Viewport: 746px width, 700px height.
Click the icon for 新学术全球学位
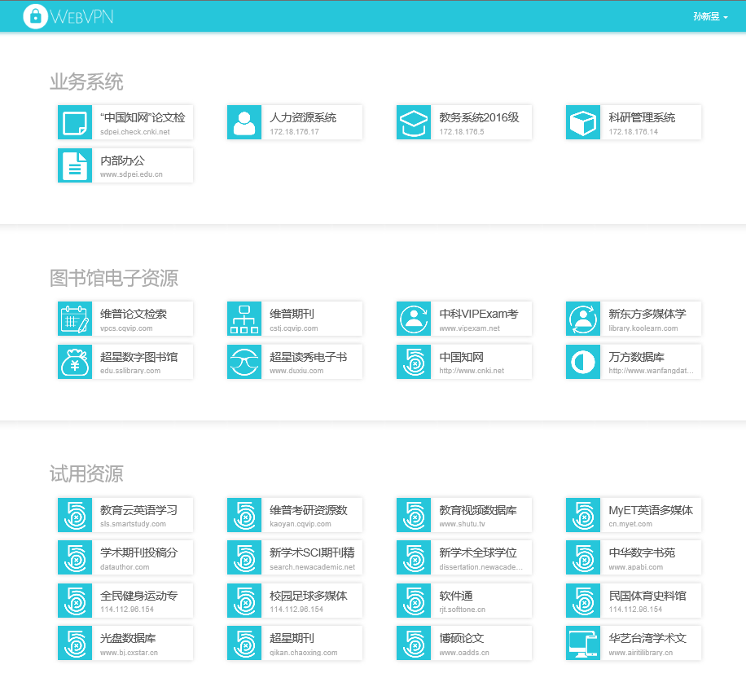(x=414, y=557)
